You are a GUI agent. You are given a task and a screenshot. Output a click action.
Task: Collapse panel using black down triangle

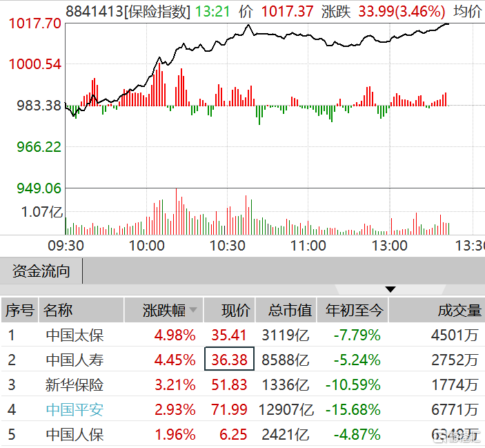pyautogui.click(x=390, y=289)
